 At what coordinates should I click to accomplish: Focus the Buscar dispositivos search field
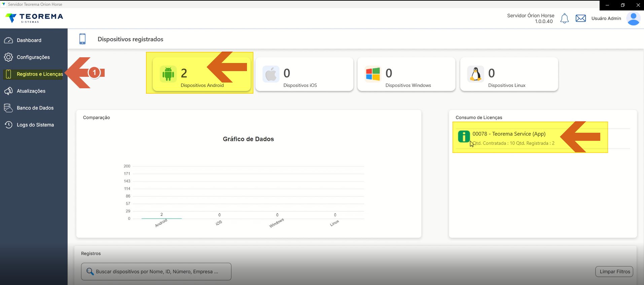pyautogui.click(x=156, y=272)
